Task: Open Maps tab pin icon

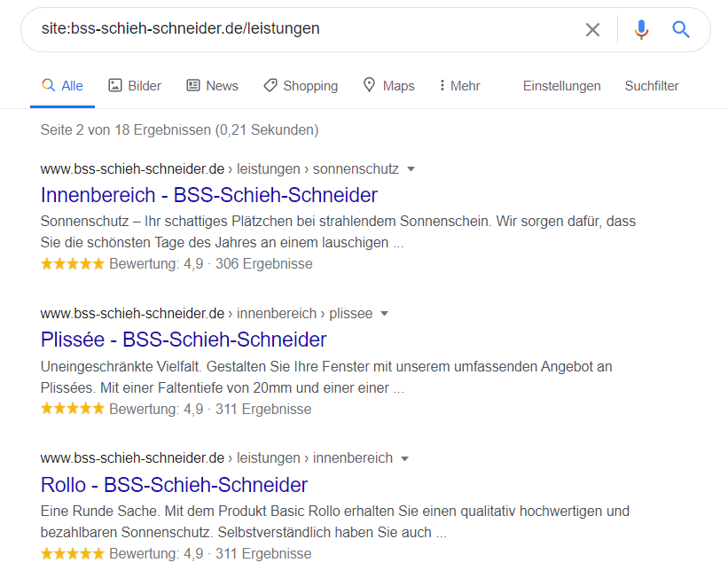Action: [369, 85]
